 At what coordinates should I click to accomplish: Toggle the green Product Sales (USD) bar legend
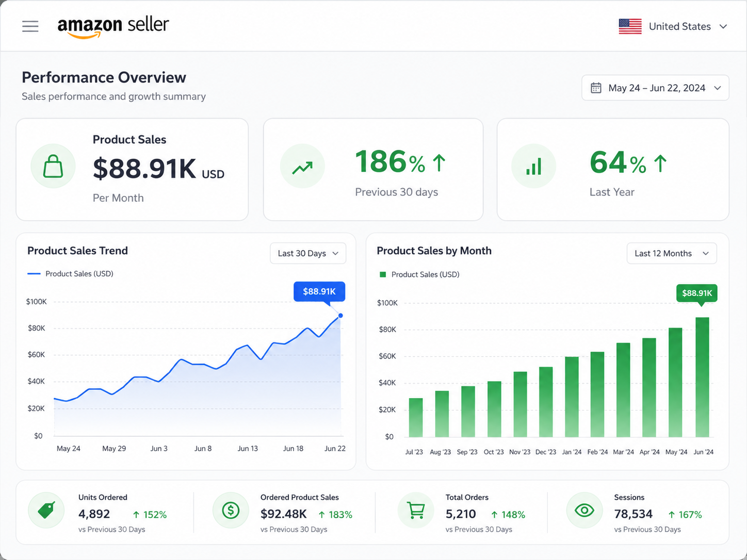click(419, 274)
